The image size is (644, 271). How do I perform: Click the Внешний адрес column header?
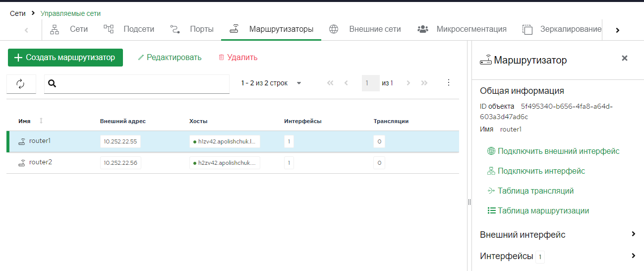point(122,121)
